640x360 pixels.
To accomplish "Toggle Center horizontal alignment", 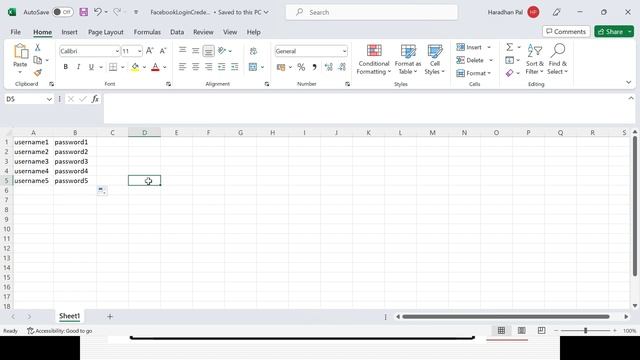I will click(196, 67).
